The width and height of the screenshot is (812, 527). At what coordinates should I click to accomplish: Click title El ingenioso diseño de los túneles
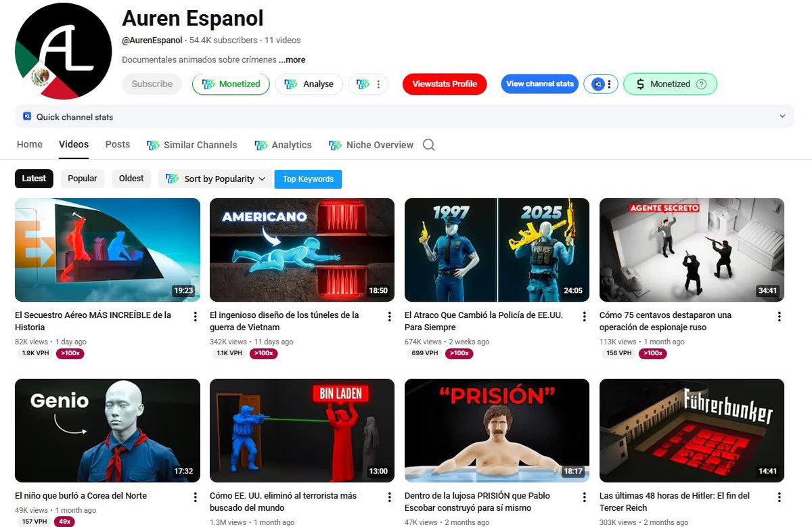(284, 321)
